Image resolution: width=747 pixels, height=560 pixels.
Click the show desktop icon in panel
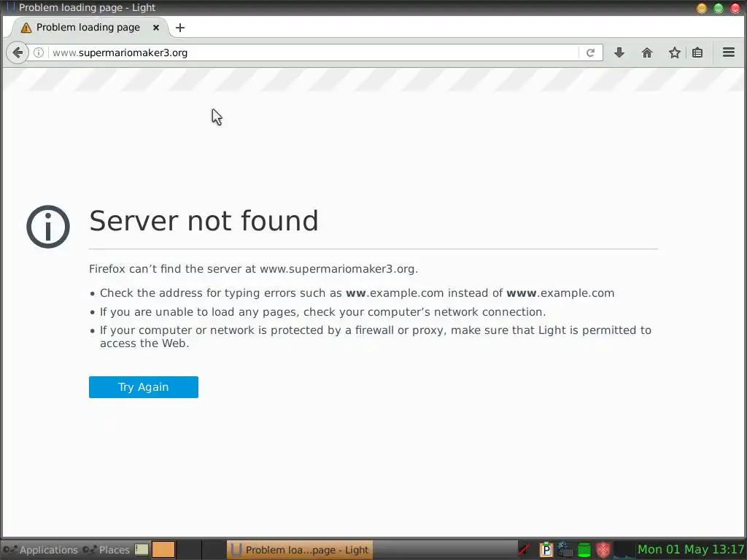click(142, 550)
